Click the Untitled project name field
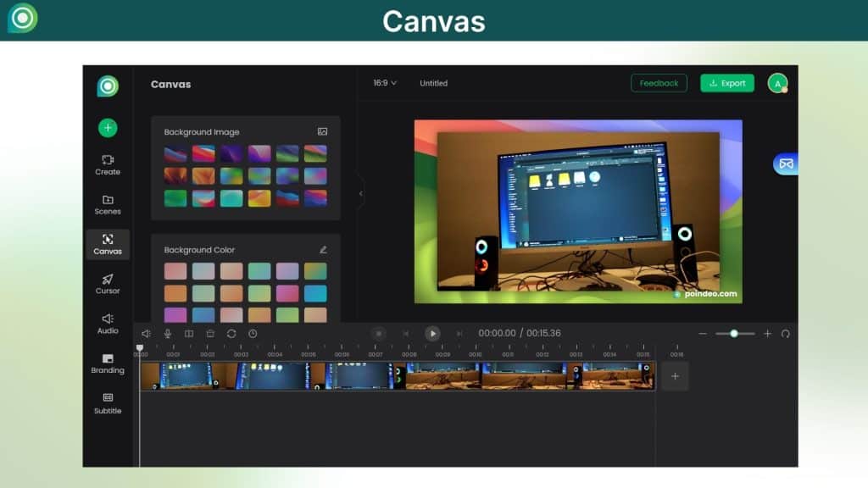Image resolution: width=868 pixels, height=488 pixels. (432, 83)
